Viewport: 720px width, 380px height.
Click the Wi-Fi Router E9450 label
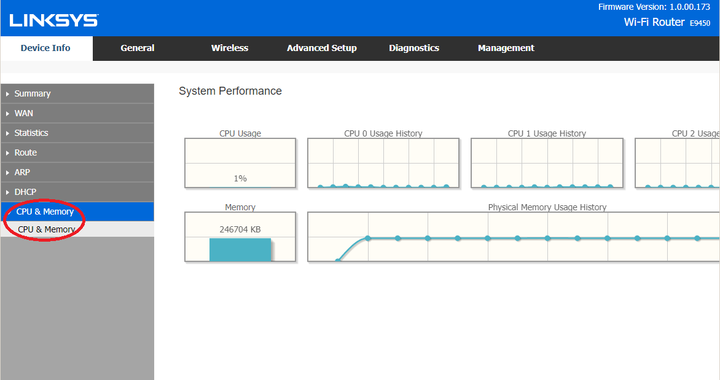pos(667,22)
